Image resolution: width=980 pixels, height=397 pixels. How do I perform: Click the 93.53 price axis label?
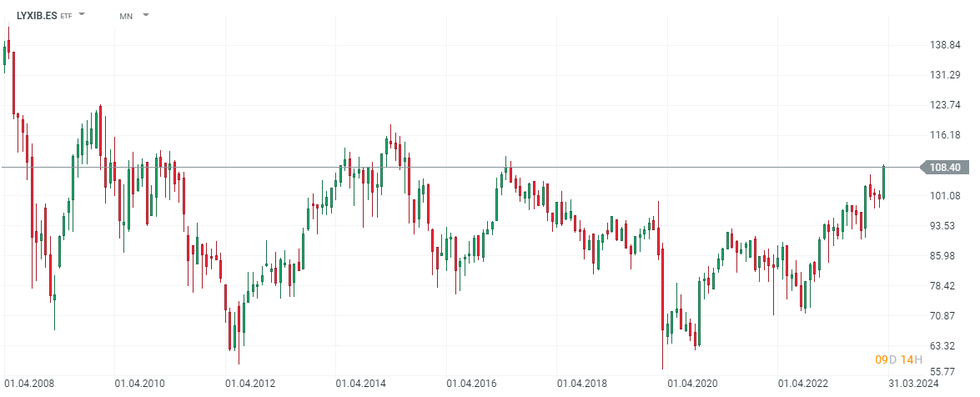944,226
